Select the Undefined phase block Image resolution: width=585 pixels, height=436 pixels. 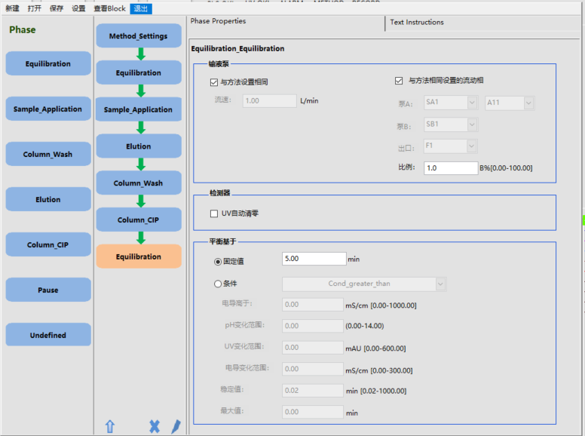pyautogui.click(x=48, y=335)
